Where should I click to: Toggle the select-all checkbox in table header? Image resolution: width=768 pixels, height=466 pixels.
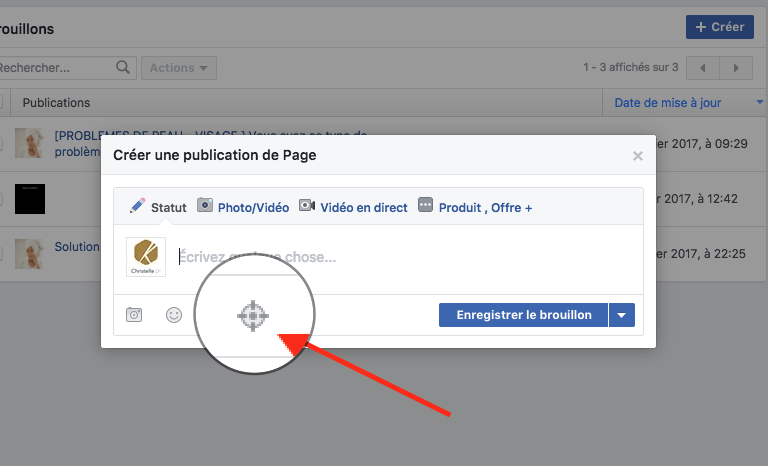[2, 102]
